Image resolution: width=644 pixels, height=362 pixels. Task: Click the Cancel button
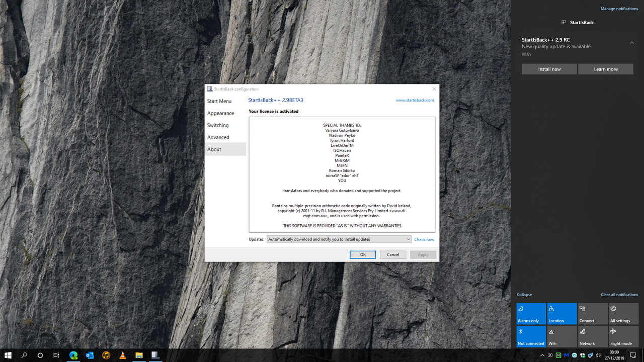click(393, 254)
